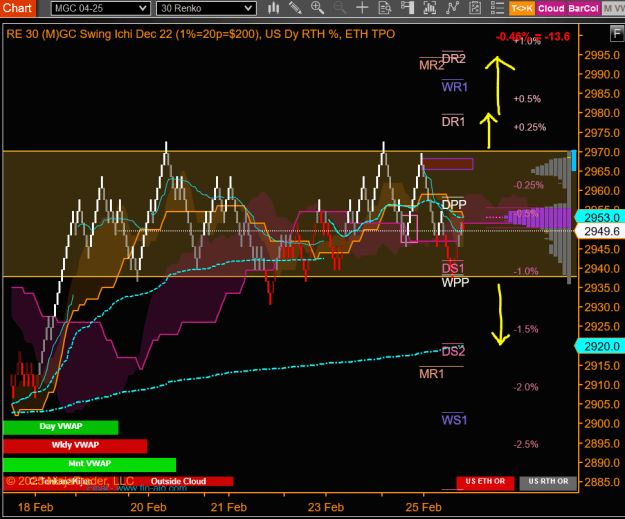This screenshot has height=519, width=625.
Task: Click the MR2 pivot label
Action: 431,65
